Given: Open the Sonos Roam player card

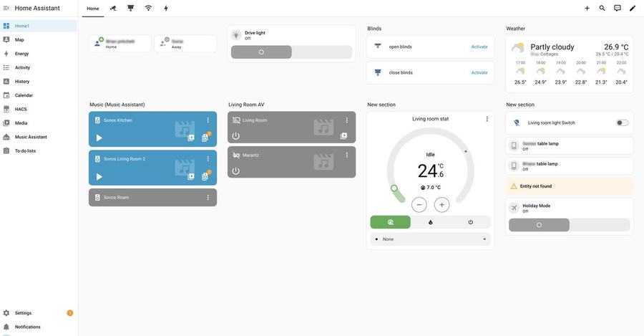Looking at the screenshot, I should pyautogui.click(x=153, y=198).
